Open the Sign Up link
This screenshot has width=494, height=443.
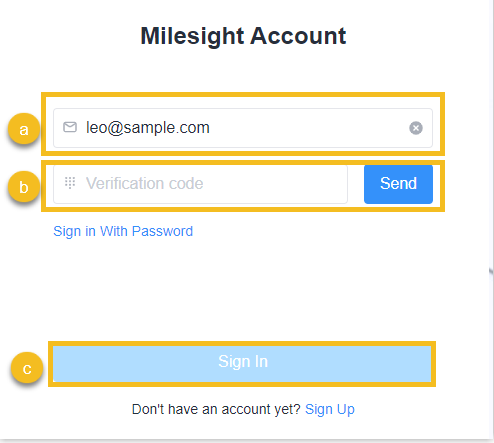330,409
